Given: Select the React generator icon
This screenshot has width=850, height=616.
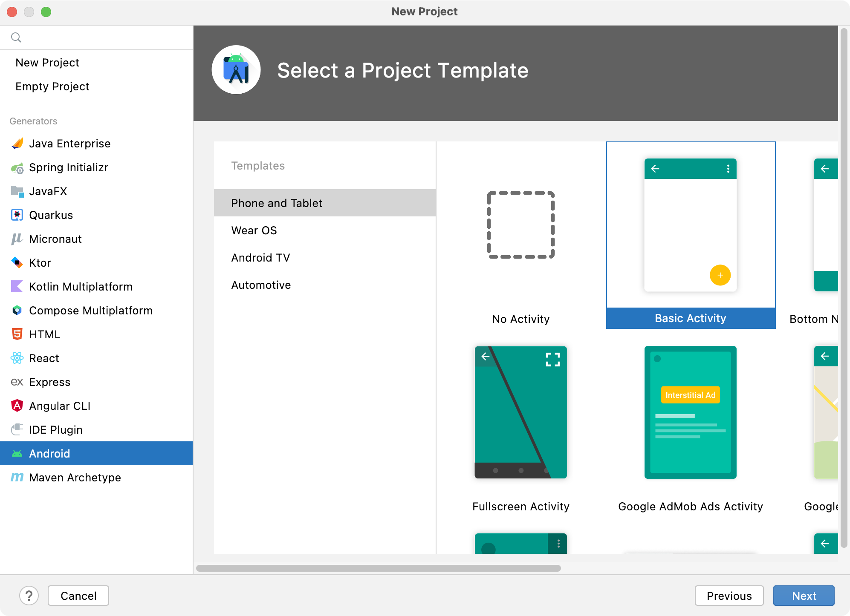Looking at the screenshot, I should click(17, 358).
